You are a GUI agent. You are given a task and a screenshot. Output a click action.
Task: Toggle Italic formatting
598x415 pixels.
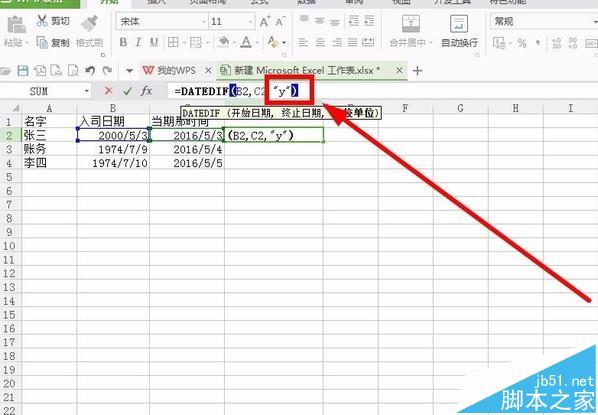(x=138, y=42)
